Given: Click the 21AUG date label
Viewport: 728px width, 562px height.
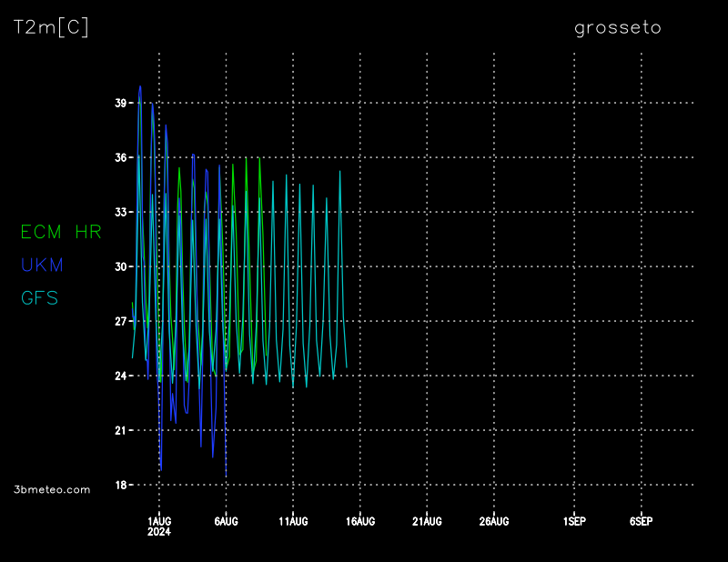Looking at the screenshot, I should point(427,521).
